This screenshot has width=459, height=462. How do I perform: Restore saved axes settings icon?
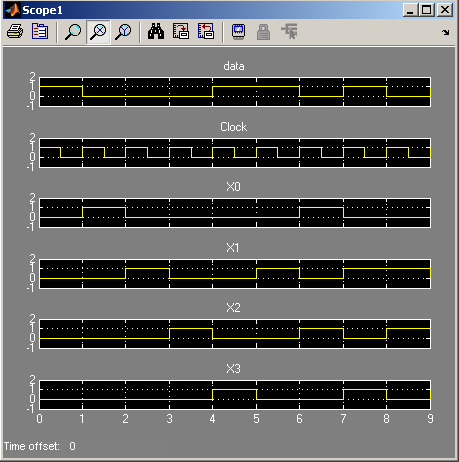pyautogui.click(x=206, y=32)
